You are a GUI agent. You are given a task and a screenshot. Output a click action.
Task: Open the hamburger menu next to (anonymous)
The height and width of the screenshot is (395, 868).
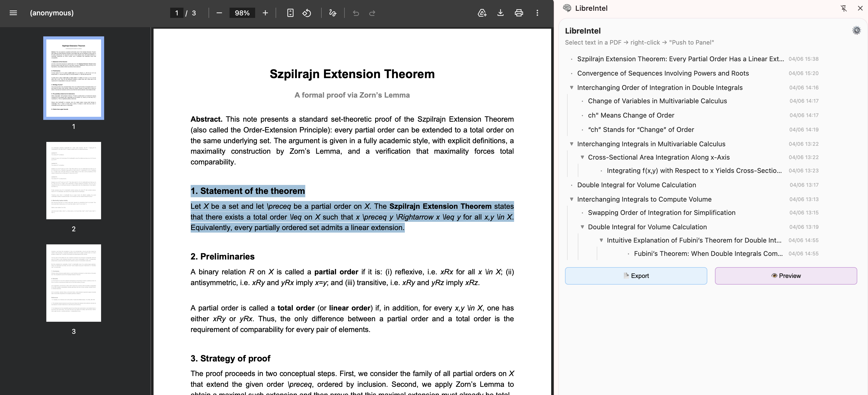coord(13,13)
